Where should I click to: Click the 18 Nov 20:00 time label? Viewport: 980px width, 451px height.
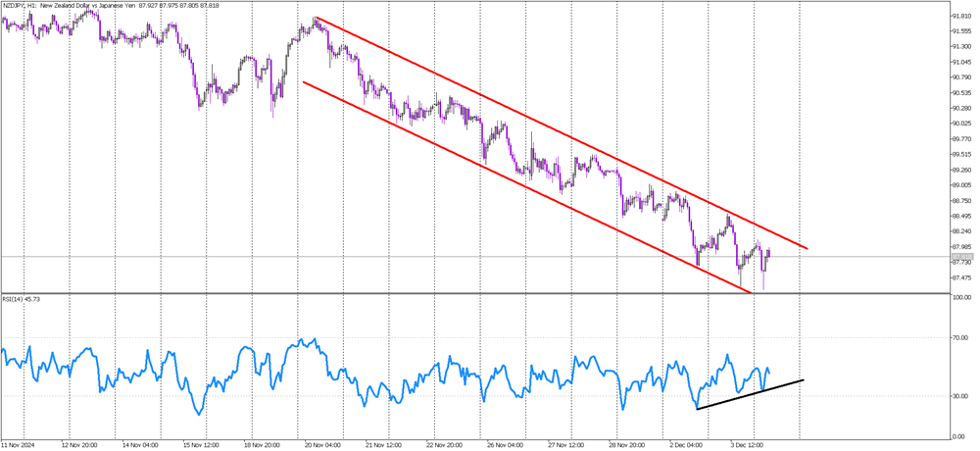(262, 445)
